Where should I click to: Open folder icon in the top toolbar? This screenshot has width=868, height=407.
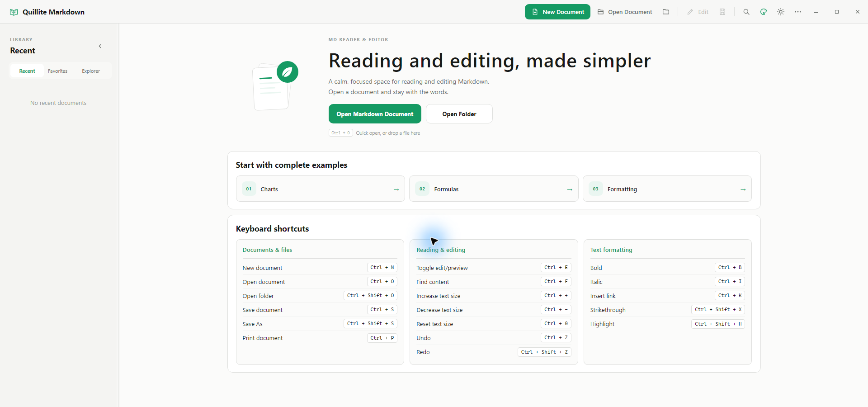666,12
